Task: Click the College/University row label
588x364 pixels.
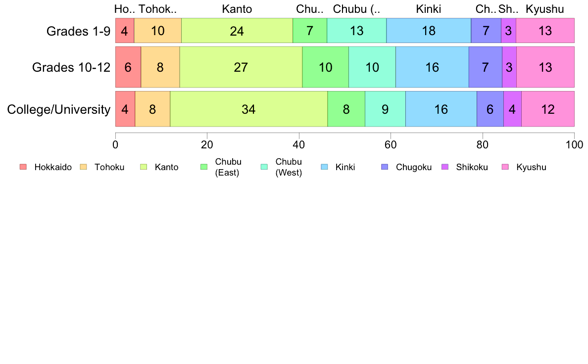Action: (x=59, y=109)
